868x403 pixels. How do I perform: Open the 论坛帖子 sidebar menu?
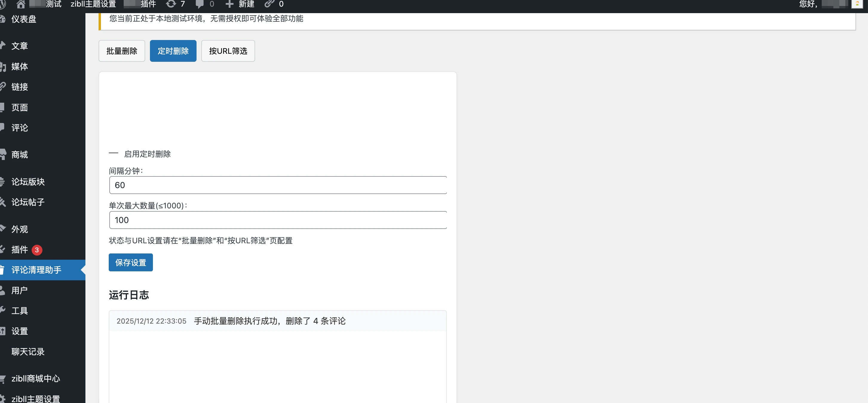point(28,202)
